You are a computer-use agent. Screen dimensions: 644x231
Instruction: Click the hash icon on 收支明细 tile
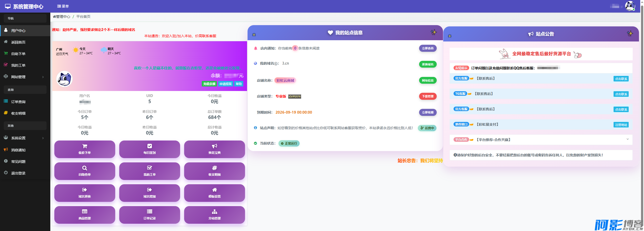coord(214,168)
